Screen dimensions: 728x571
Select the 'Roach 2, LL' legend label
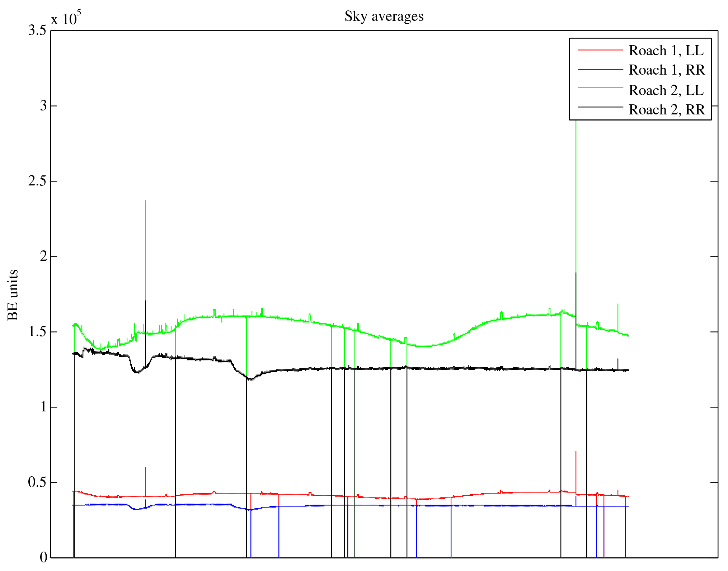click(x=666, y=90)
